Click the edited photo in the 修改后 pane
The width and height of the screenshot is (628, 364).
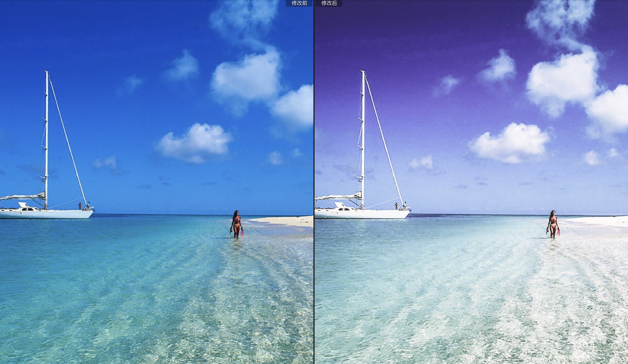[471, 182]
